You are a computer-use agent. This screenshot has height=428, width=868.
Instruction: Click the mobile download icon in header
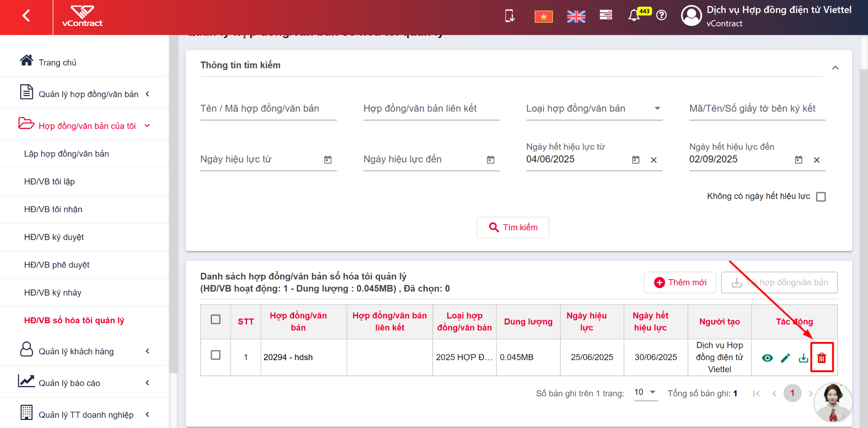pyautogui.click(x=510, y=16)
